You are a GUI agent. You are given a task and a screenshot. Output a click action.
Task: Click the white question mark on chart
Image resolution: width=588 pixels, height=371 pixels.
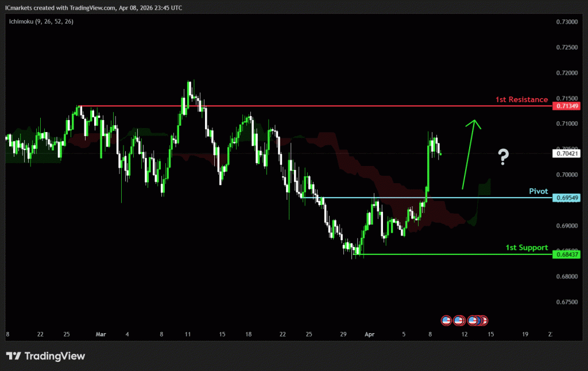[x=503, y=156]
